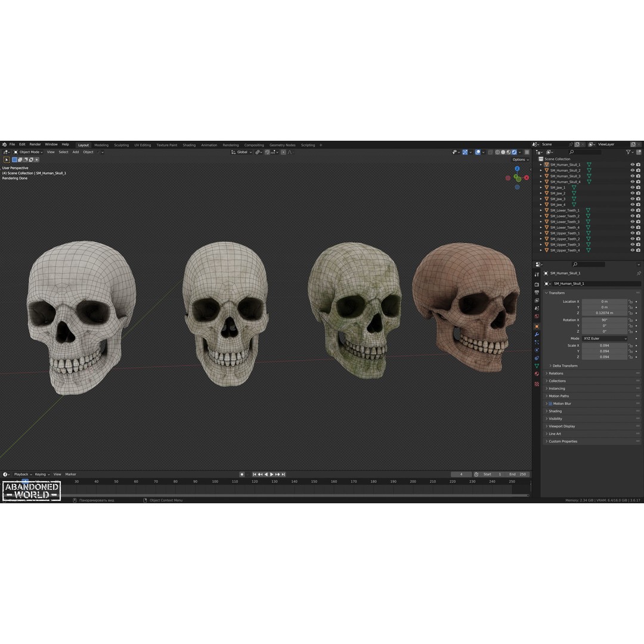
Task: Open the Modifiers wrench tab
Action: (537, 335)
